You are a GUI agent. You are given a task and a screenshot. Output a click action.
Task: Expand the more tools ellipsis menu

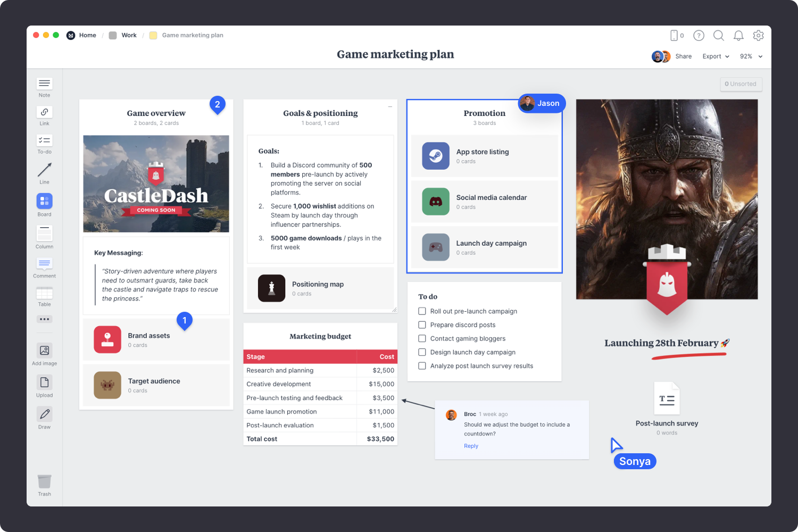(44, 319)
